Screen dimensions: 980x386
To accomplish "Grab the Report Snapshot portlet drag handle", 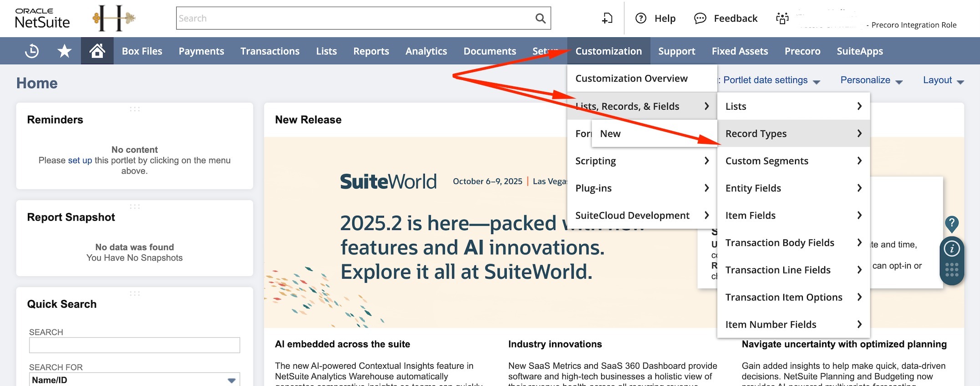I will tap(135, 207).
